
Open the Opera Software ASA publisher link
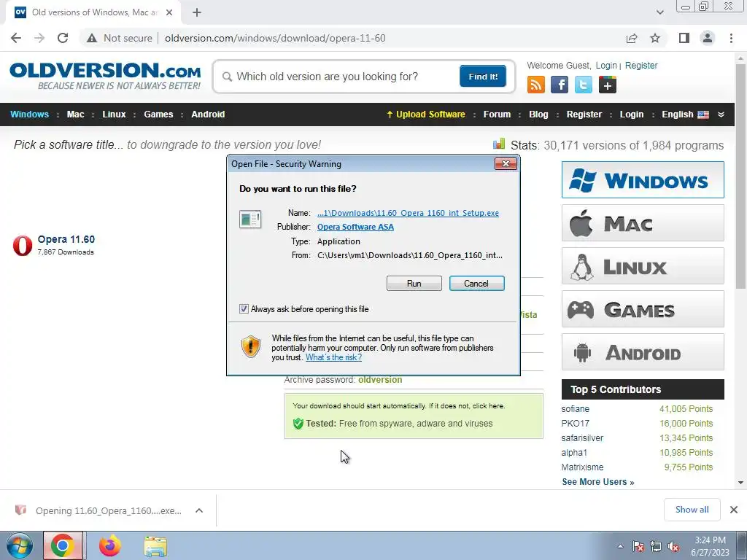pos(355,227)
